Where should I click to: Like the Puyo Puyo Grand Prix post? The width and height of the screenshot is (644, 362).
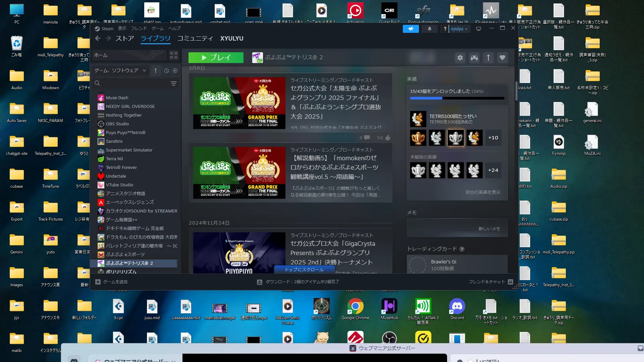click(x=388, y=138)
